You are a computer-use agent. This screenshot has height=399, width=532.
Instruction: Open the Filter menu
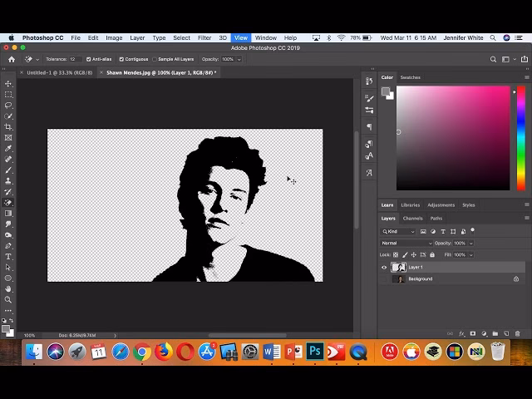pos(204,37)
